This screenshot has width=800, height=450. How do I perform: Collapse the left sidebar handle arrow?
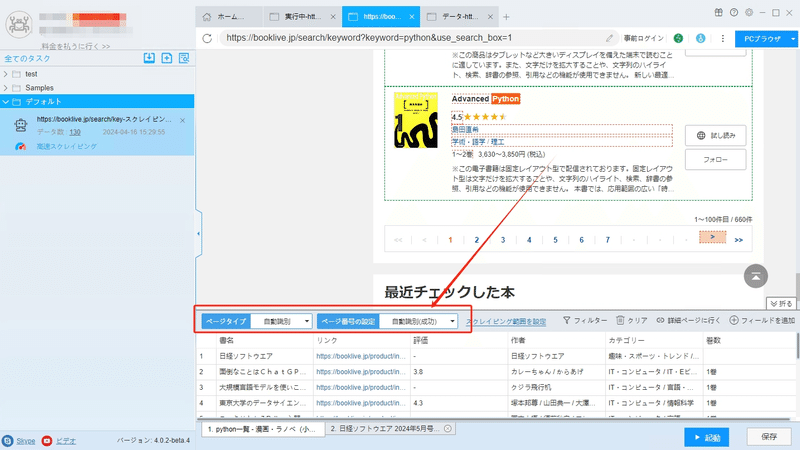pyautogui.click(x=198, y=234)
